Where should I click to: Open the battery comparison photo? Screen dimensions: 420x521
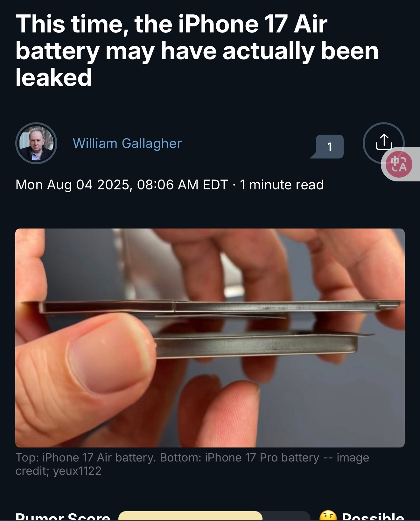click(210, 338)
